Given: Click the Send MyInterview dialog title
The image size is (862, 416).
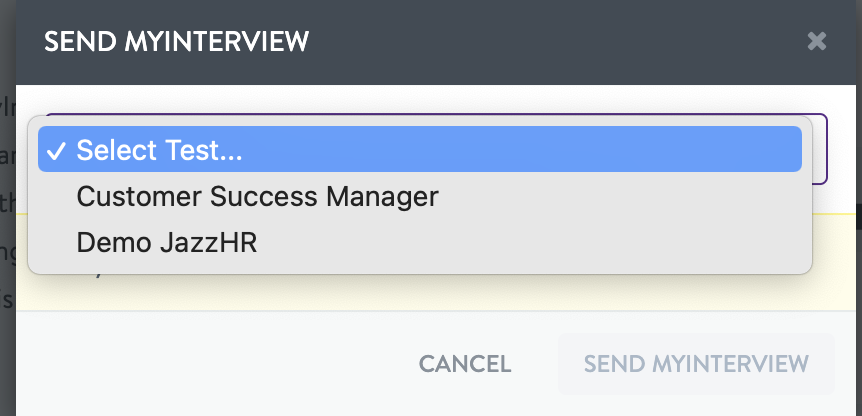Looking at the screenshot, I should tap(177, 41).
